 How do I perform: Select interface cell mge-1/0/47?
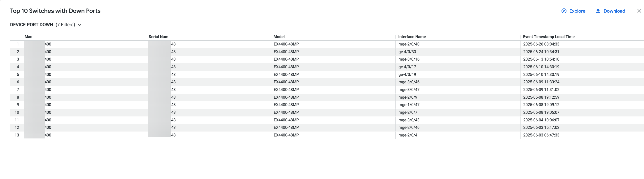[x=409, y=105]
